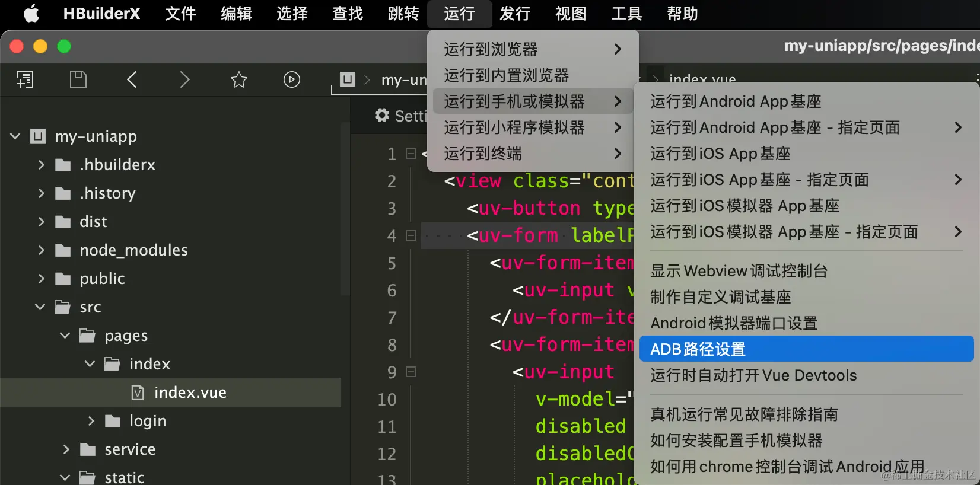
Task: Click line number 6 in editor gutter
Action: pyautogui.click(x=392, y=291)
